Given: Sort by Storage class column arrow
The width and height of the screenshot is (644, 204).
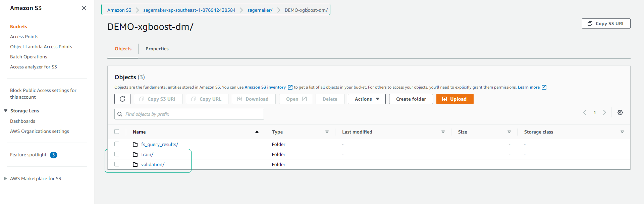Looking at the screenshot, I should pyautogui.click(x=622, y=132).
